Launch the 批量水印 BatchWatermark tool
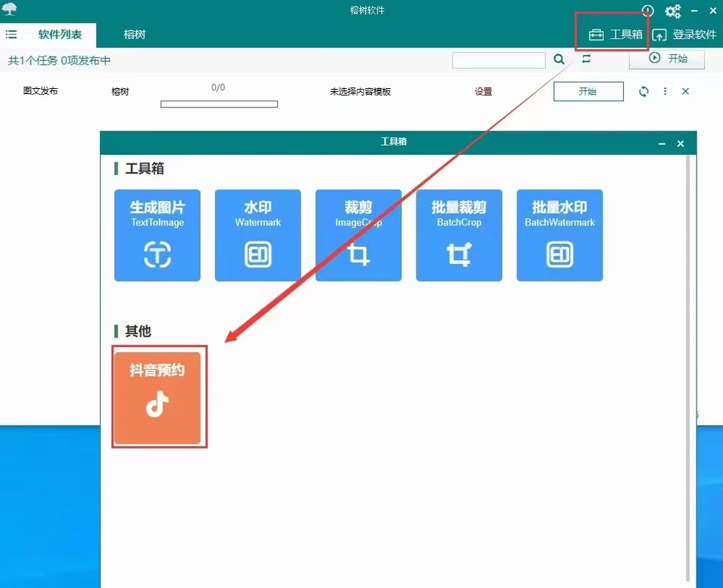The width and height of the screenshot is (723, 588). click(560, 235)
